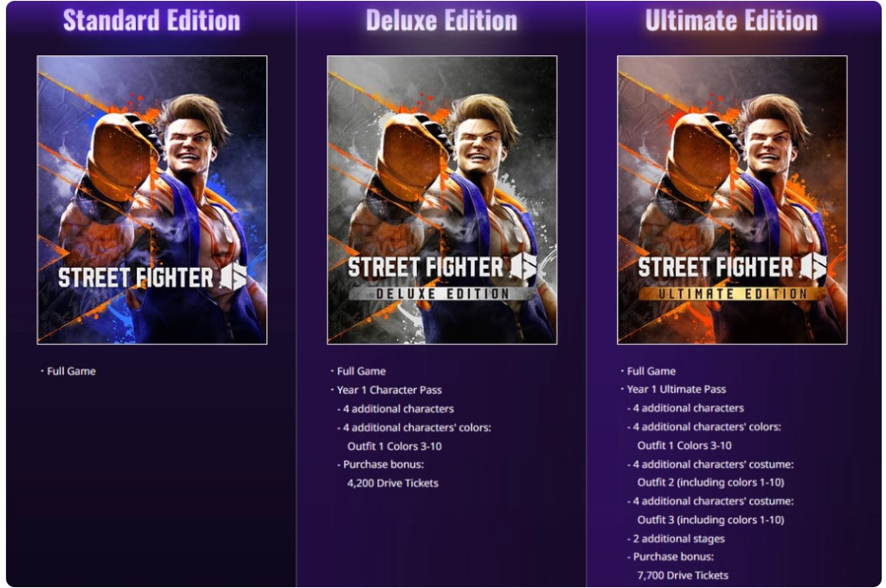Select Year 1 Ultimate Pass text

click(677, 389)
